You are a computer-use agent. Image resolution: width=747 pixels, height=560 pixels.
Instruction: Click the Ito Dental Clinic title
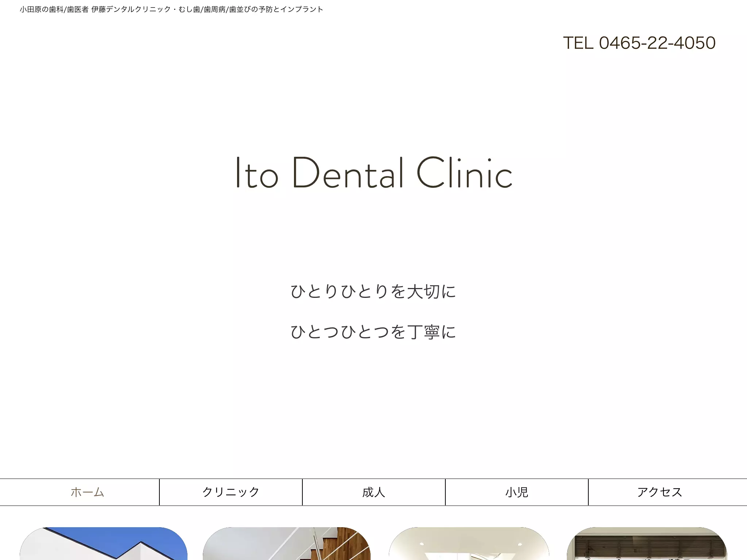(373, 173)
